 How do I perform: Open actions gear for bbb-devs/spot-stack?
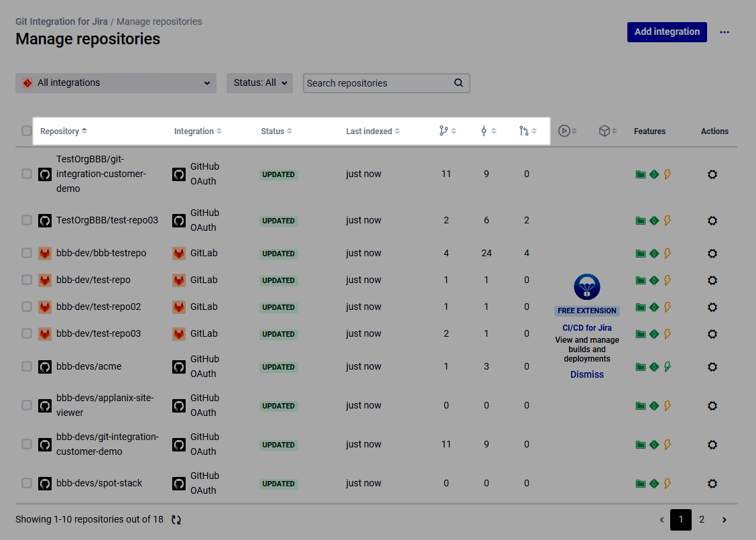pos(712,484)
